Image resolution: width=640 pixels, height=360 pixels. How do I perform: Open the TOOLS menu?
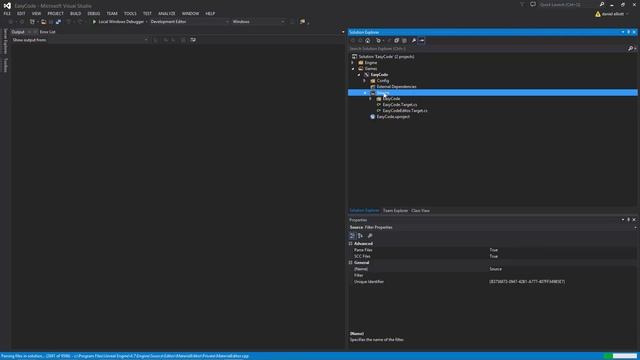pyautogui.click(x=130, y=13)
